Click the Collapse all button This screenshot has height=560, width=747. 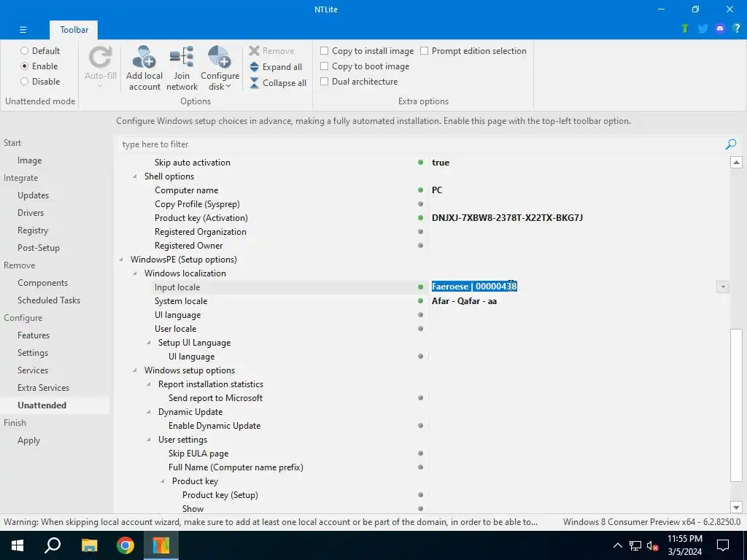(x=278, y=83)
